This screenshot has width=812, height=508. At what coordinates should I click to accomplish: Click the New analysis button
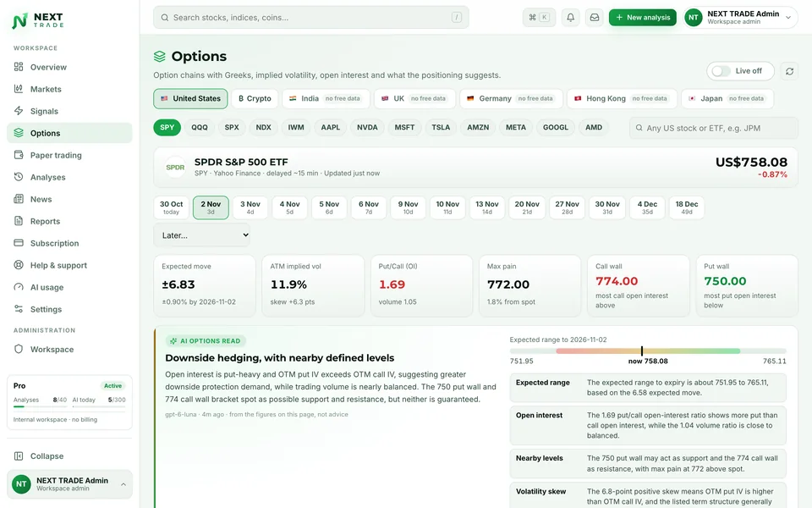point(643,17)
